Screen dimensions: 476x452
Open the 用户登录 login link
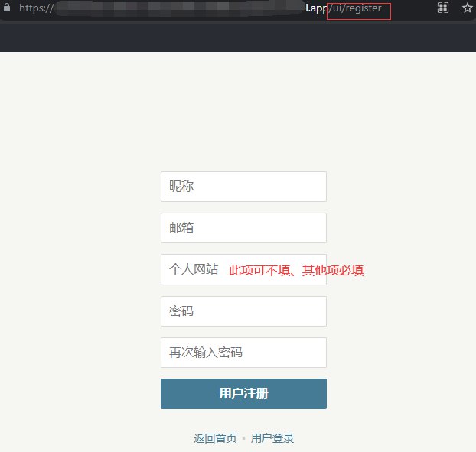(x=272, y=438)
